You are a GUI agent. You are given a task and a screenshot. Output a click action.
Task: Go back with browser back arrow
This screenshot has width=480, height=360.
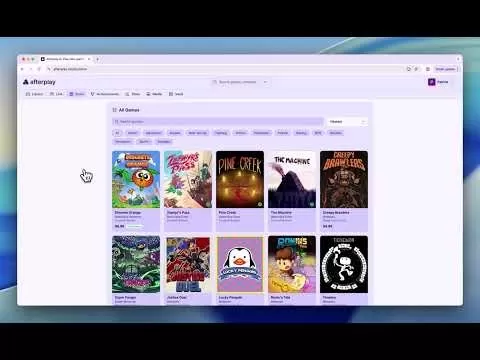[x=22, y=69]
